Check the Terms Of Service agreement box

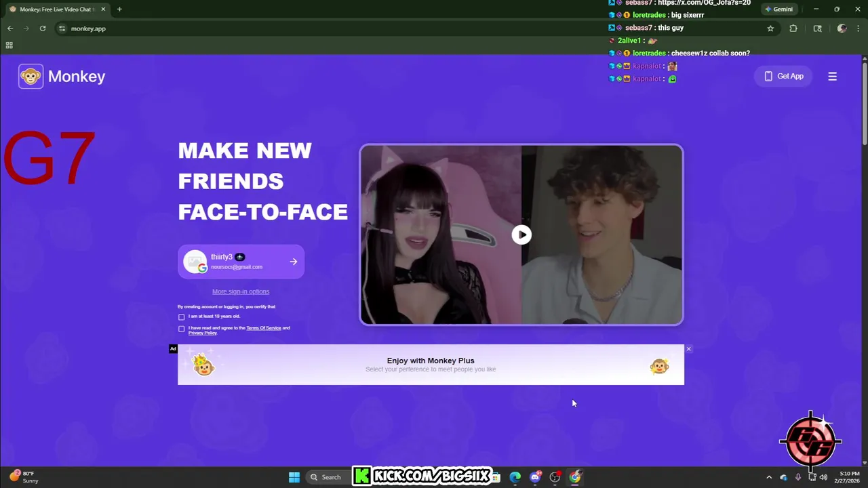coord(181,329)
